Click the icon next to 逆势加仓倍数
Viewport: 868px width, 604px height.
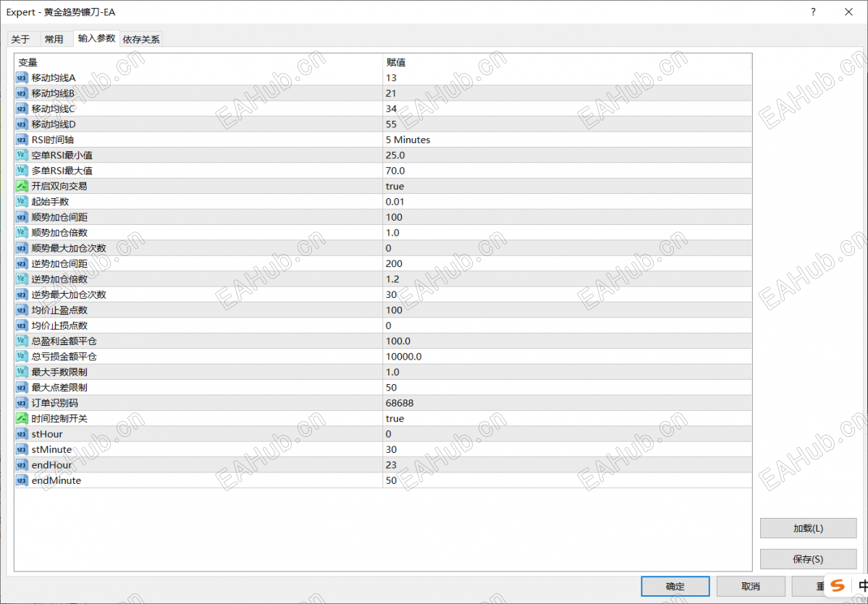coord(22,278)
